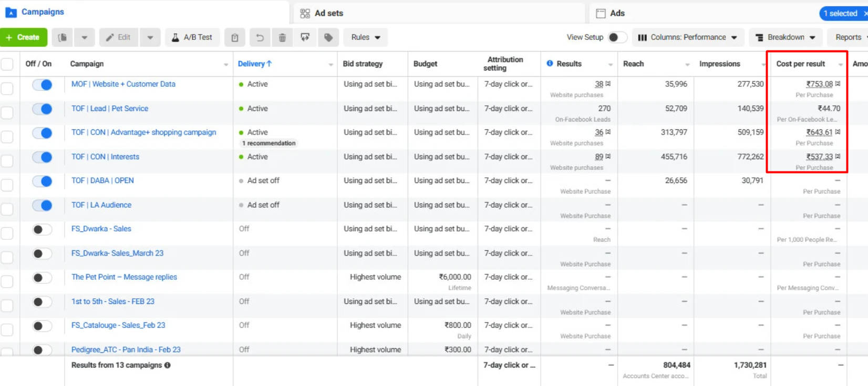Check the select-all campaigns checkbox in header
This screenshot has height=386, width=868.
pyautogui.click(x=7, y=64)
